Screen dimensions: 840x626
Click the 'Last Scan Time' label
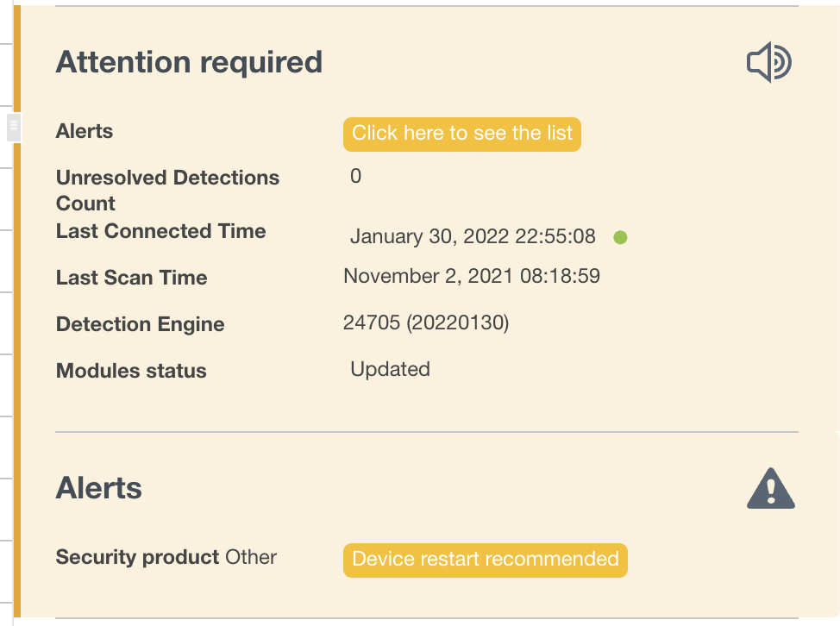[131, 278]
